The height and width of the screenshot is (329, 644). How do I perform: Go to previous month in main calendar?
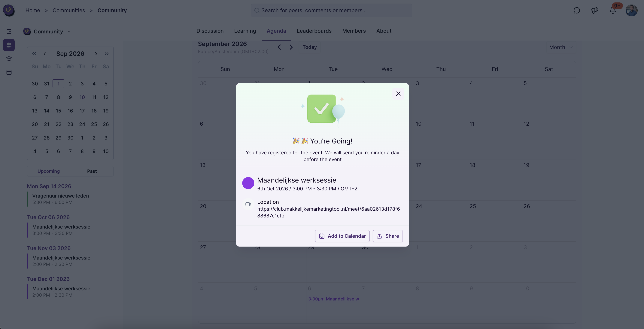(x=279, y=47)
